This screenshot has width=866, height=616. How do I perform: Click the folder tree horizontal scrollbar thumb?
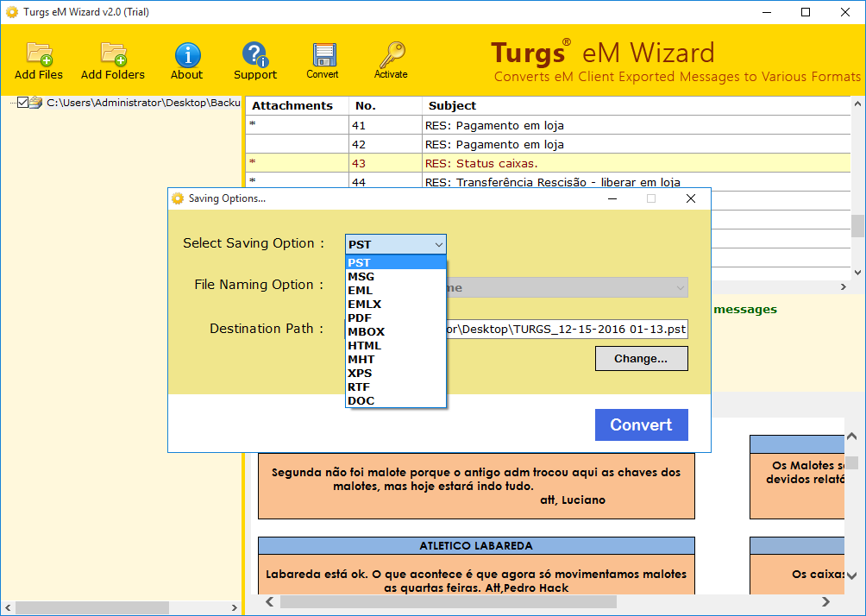(91, 607)
